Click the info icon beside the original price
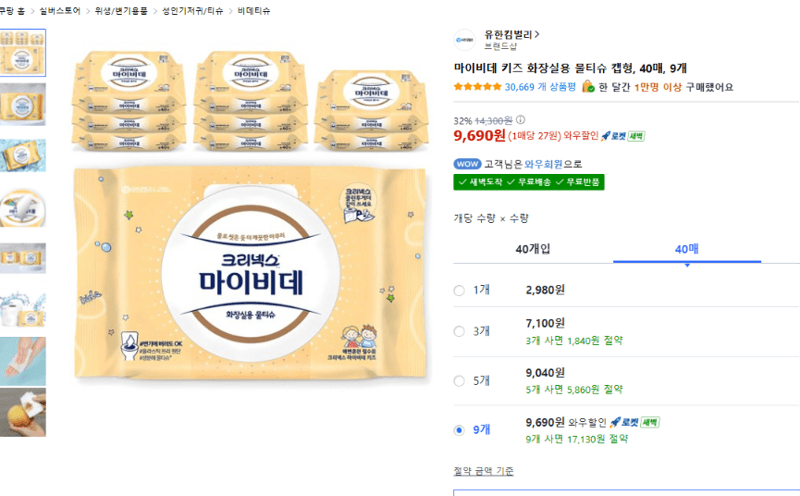This screenshot has width=800, height=496. (520, 120)
